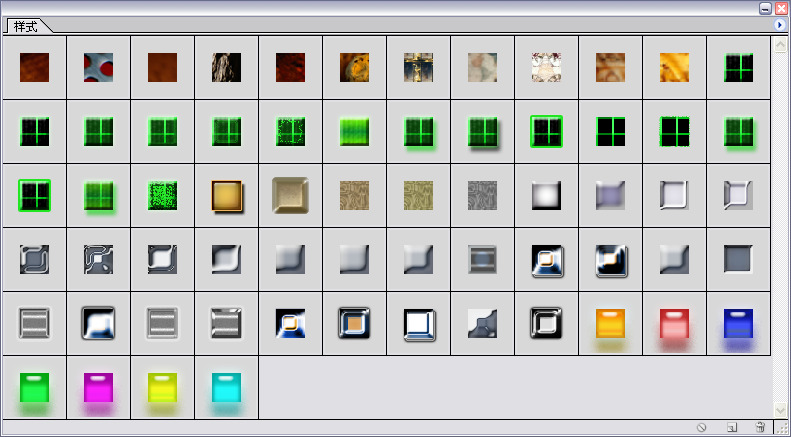Apply the orange square in black chrome frame
The width and height of the screenshot is (791, 437).
click(x=355, y=324)
